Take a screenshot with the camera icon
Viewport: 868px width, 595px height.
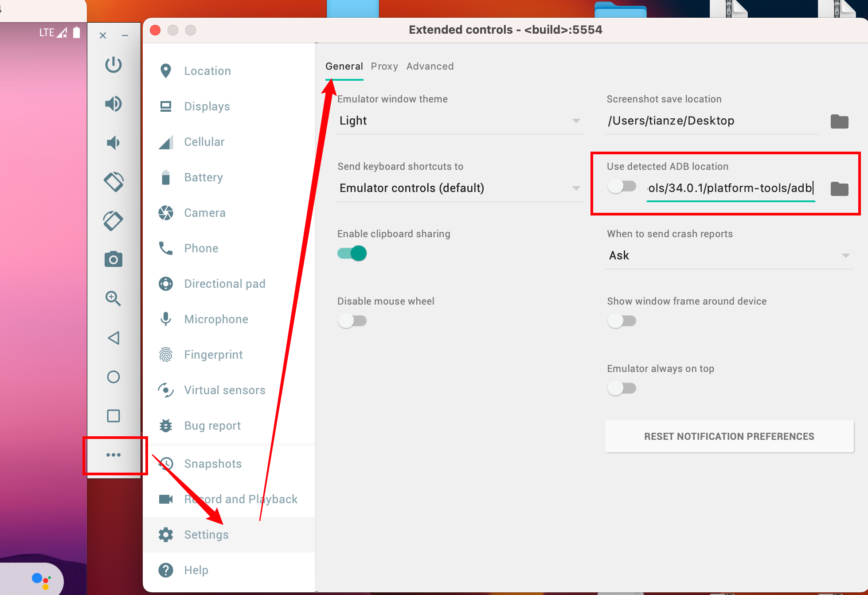[x=113, y=259]
